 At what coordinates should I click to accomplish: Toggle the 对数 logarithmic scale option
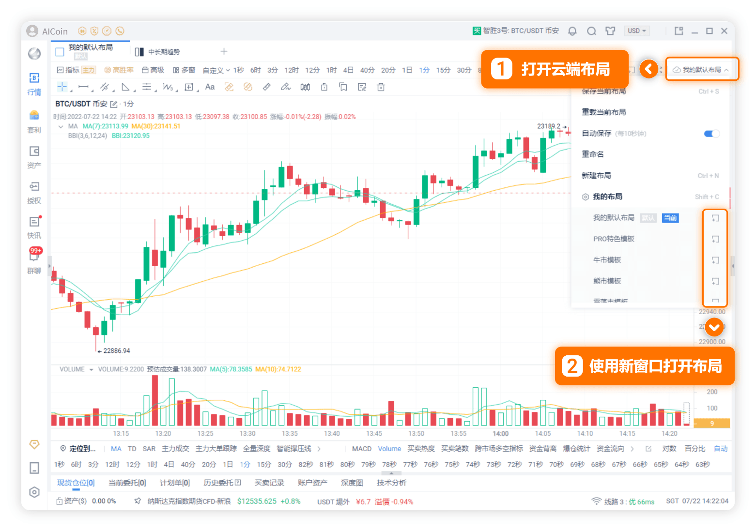[x=669, y=449]
